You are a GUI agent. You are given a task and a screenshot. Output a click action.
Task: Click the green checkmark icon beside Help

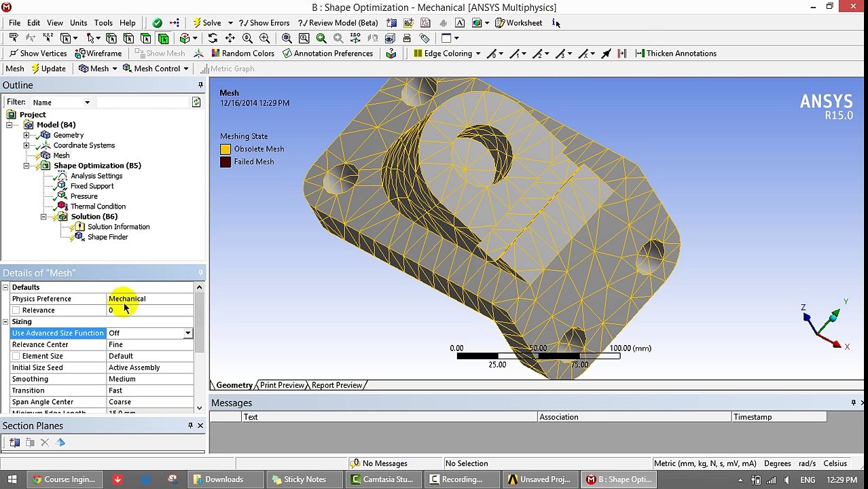(157, 22)
